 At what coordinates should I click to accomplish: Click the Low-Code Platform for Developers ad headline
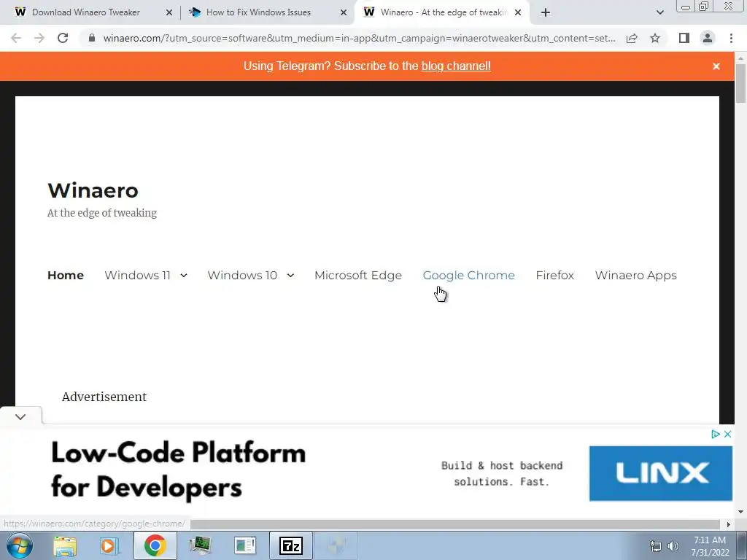(178, 470)
